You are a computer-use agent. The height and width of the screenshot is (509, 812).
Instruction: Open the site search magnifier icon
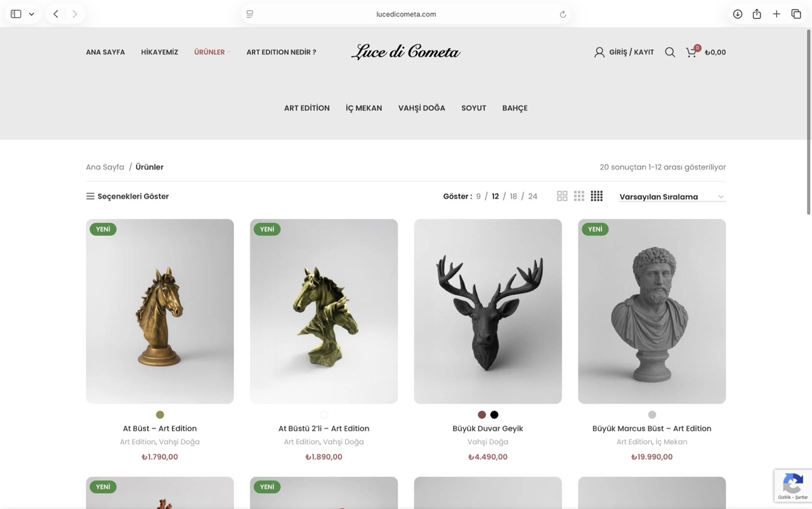click(x=670, y=52)
